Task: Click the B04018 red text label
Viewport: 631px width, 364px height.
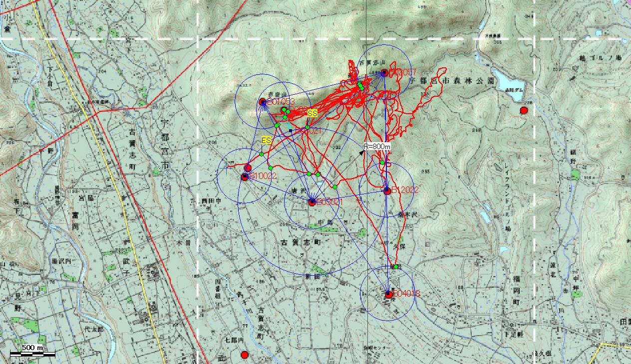Action: click(x=406, y=294)
